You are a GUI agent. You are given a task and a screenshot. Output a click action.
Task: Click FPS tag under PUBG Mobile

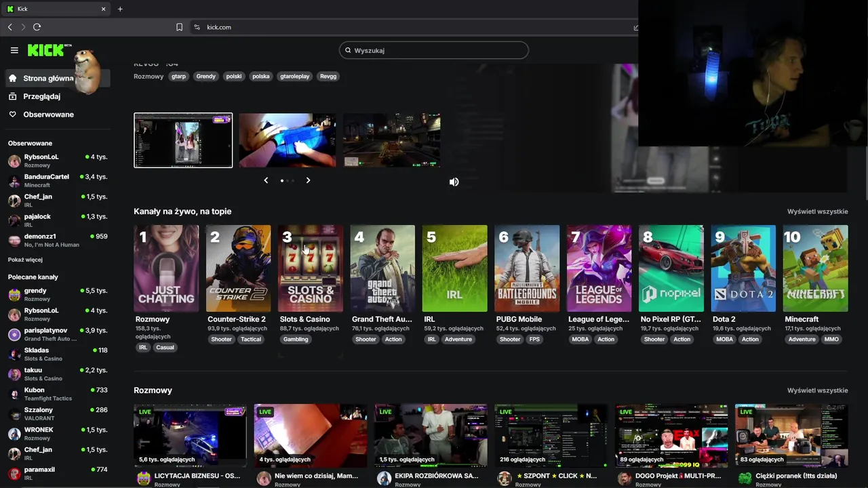[534, 339]
